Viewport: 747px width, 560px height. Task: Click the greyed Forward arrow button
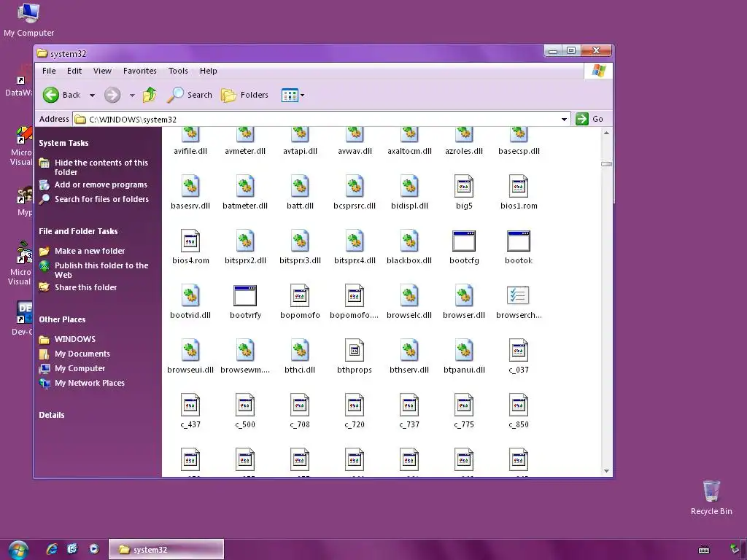(112, 95)
